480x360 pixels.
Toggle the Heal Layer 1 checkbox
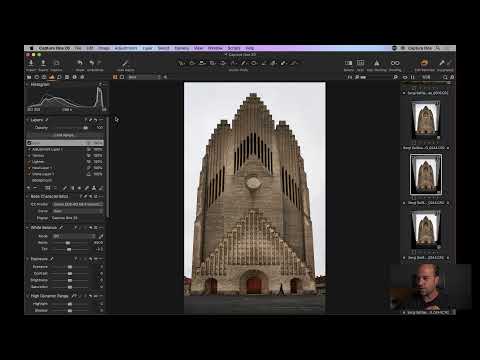(29, 168)
